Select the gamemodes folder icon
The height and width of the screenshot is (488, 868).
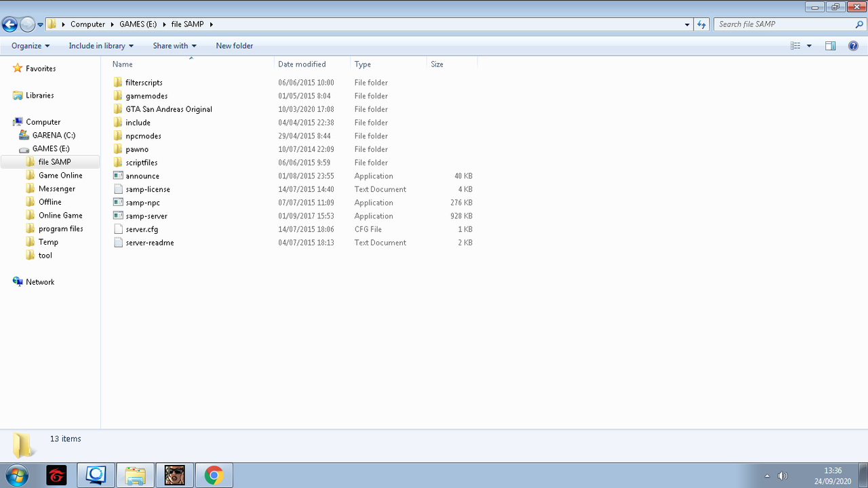(x=118, y=96)
